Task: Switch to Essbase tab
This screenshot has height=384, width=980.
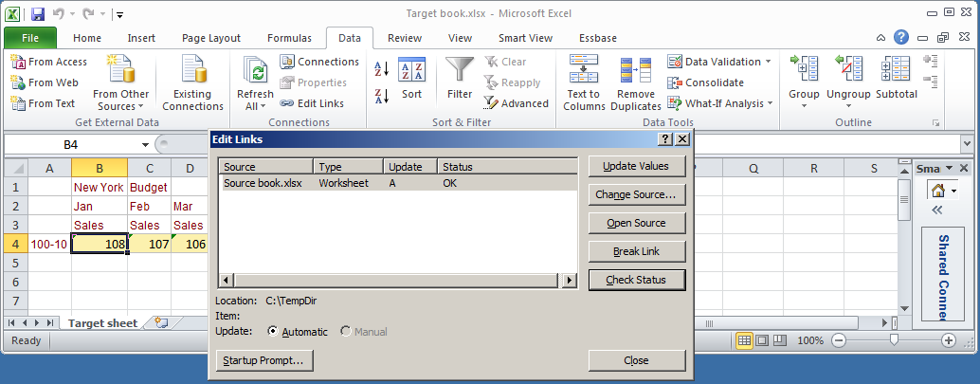Action: click(x=598, y=38)
